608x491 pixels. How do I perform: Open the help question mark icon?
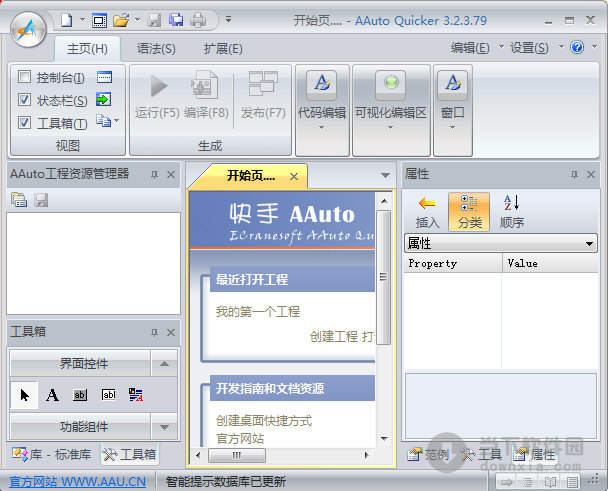(577, 47)
